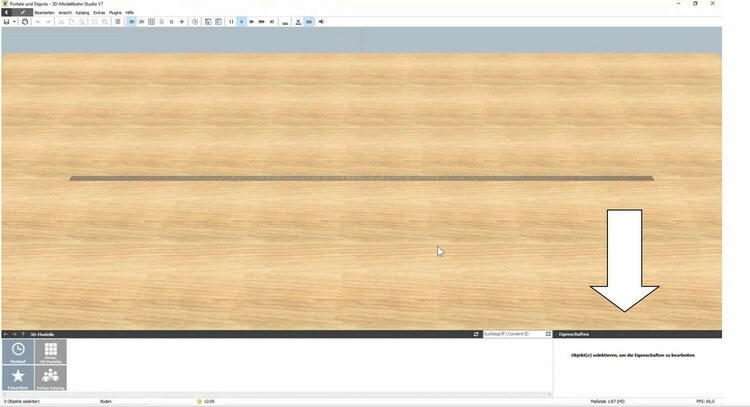Open the Verlauf history tile
The width and height of the screenshot is (750, 407).
18,352
